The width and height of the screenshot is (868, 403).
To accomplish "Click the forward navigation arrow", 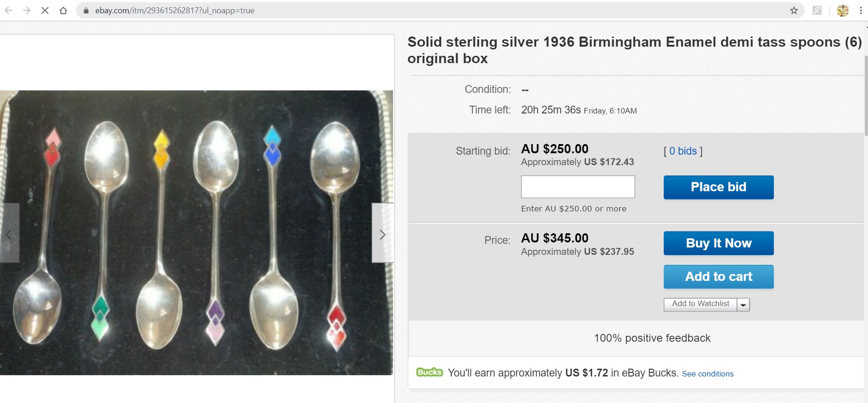I will tap(27, 10).
